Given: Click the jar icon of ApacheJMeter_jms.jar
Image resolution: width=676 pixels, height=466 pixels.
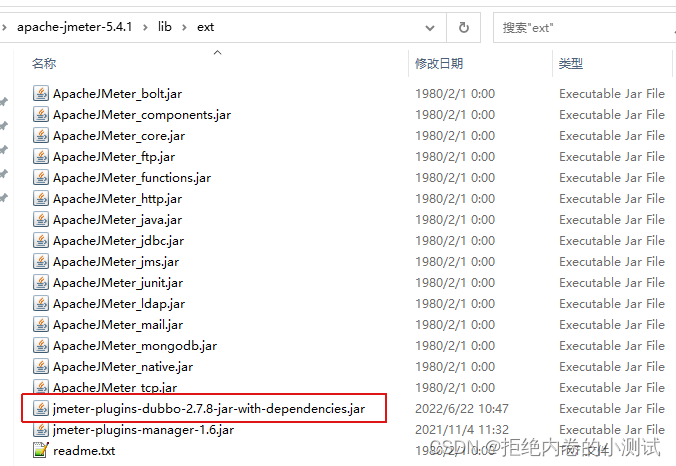Looking at the screenshot, I should (41, 262).
